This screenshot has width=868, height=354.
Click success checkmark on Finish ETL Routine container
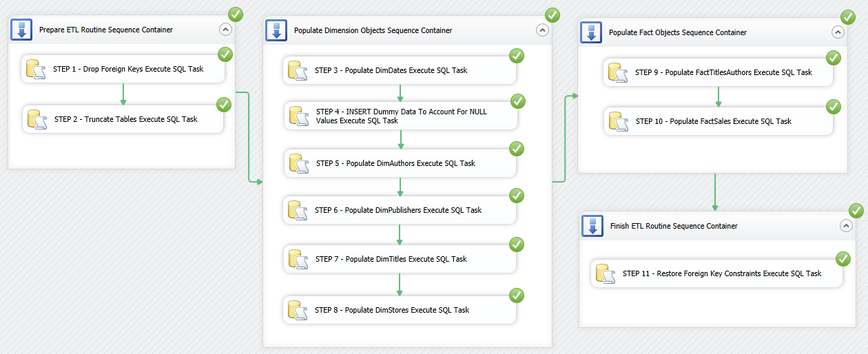(856, 211)
